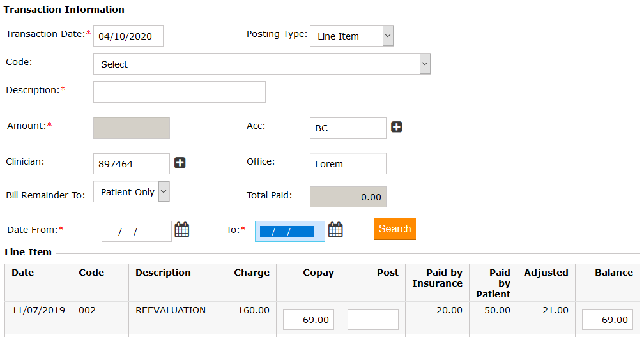Open the Date From calendar picker

(182, 230)
